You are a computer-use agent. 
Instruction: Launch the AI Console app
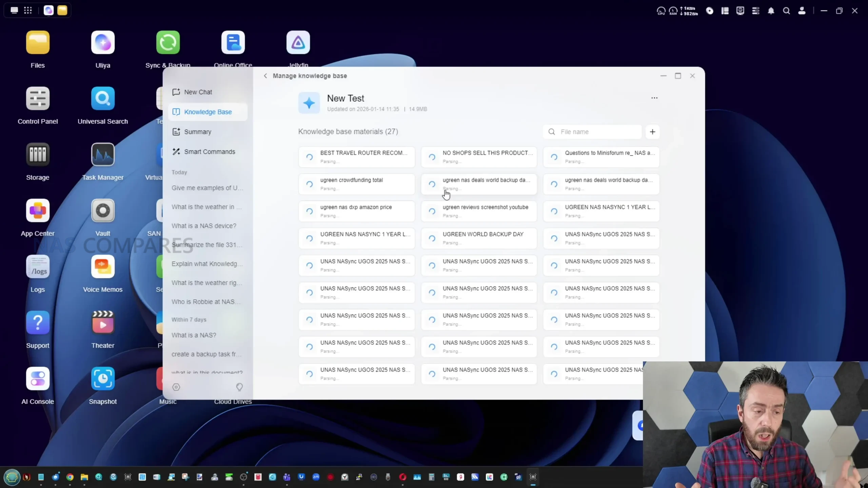pyautogui.click(x=38, y=379)
